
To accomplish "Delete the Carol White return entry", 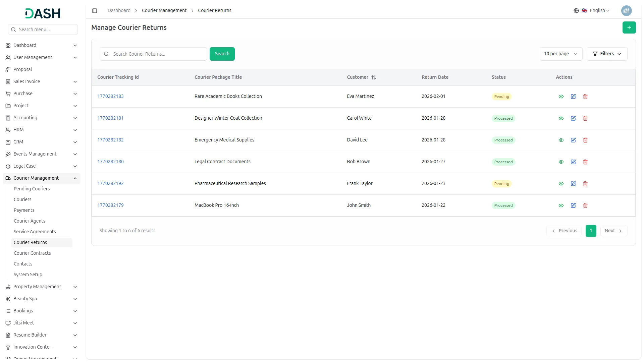I will 585,118.
